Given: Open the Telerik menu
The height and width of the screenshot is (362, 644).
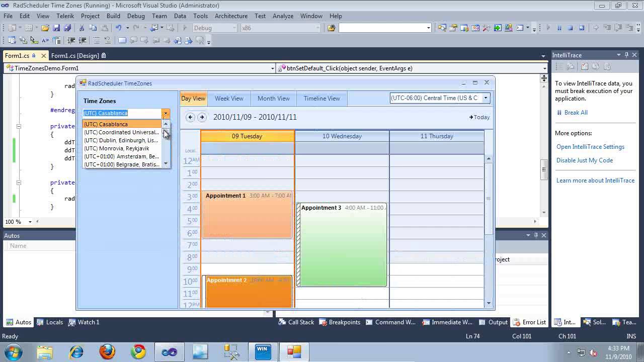Looking at the screenshot, I should click(65, 16).
